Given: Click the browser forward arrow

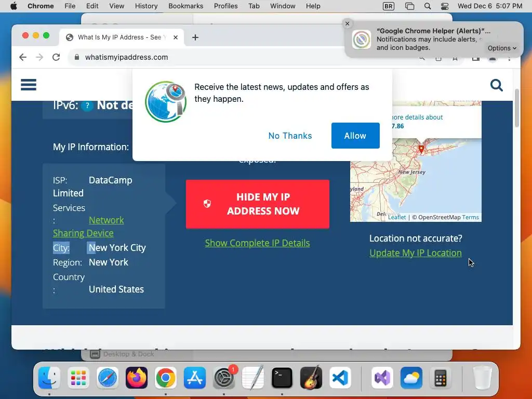Looking at the screenshot, I should pyautogui.click(x=39, y=57).
